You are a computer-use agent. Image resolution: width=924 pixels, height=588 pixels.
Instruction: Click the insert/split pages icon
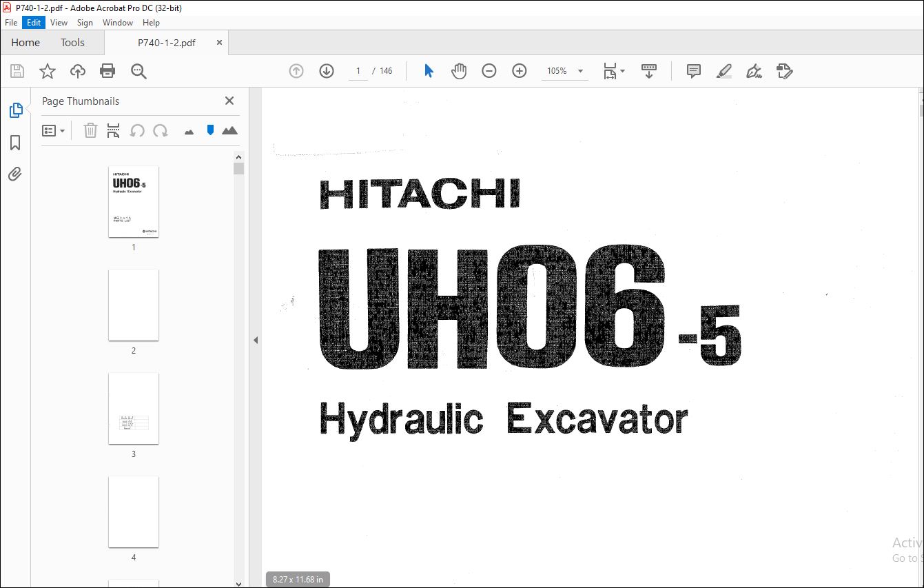(x=114, y=130)
